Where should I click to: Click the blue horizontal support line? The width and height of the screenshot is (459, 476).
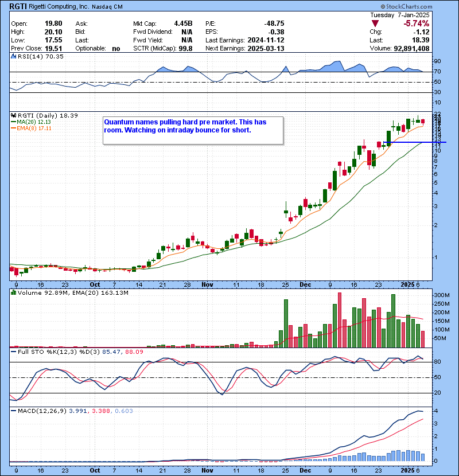415,142
